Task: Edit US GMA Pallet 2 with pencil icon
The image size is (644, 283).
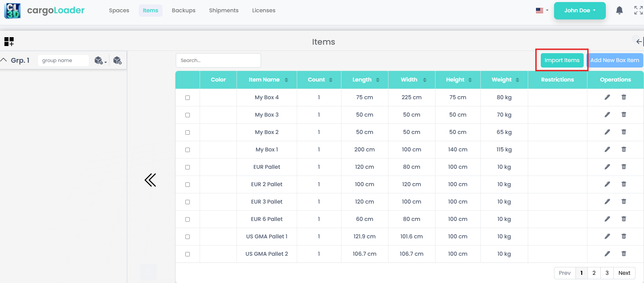Action: click(607, 254)
